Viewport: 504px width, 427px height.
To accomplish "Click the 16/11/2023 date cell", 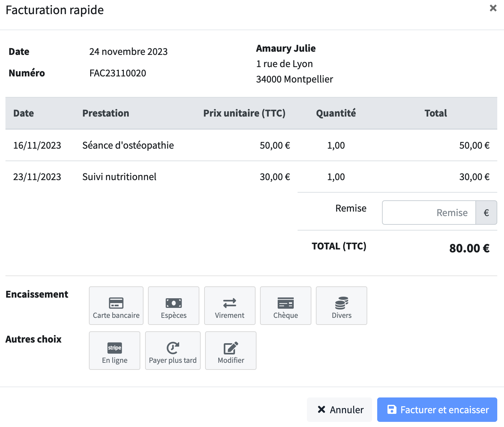I will tap(37, 145).
